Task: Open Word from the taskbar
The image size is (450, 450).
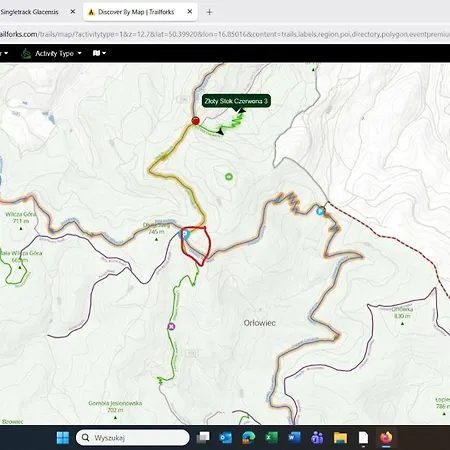Action: point(294,437)
